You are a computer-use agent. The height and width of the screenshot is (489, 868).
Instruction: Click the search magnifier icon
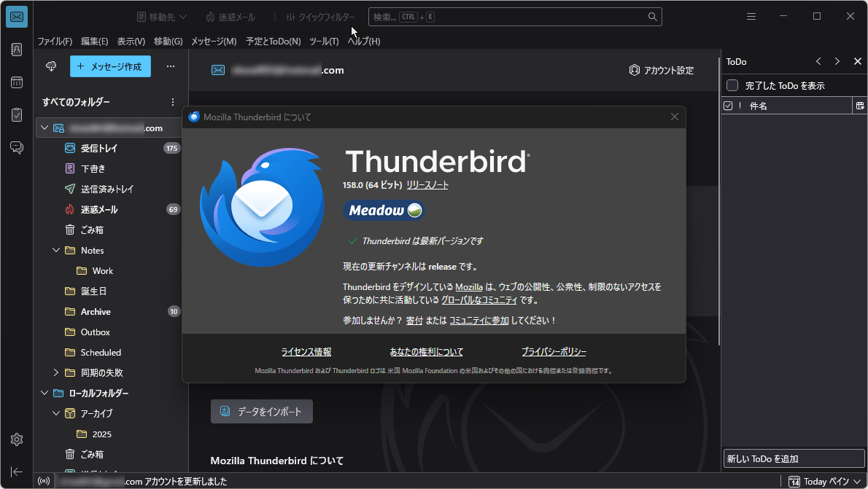tap(653, 17)
